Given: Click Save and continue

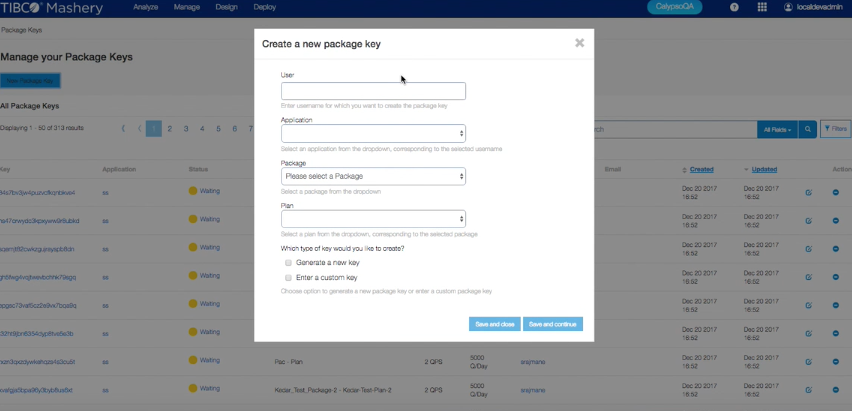Looking at the screenshot, I should coord(553,324).
